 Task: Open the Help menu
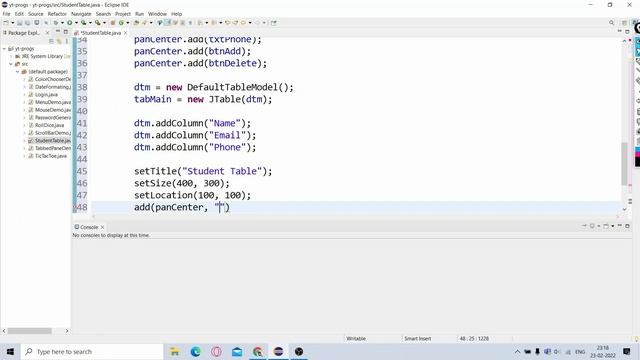(x=176, y=14)
